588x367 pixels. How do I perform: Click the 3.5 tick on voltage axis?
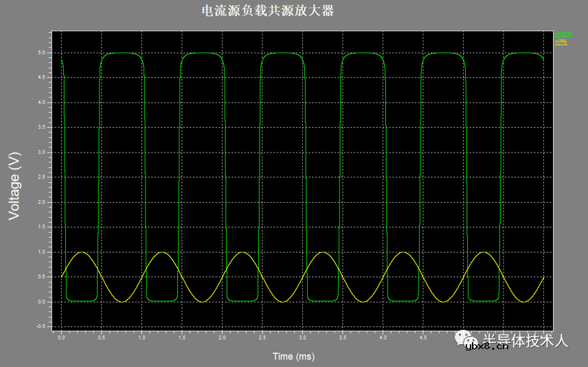click(41, 127)
